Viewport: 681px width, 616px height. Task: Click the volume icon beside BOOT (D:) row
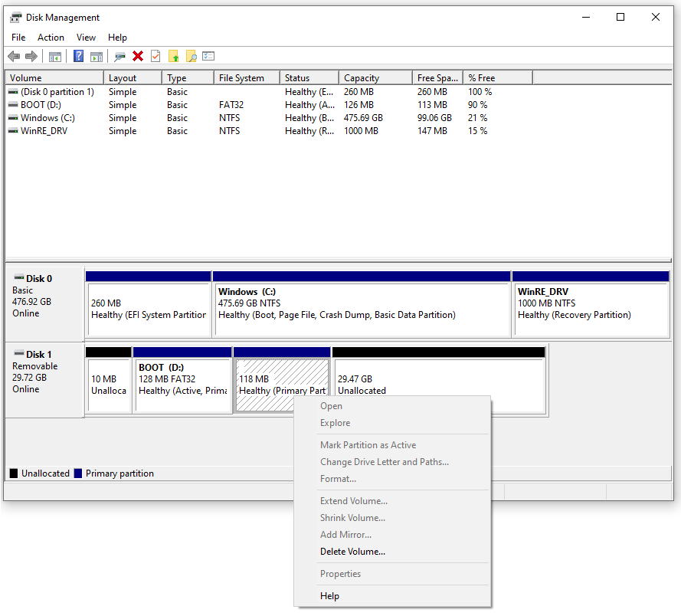14,105
